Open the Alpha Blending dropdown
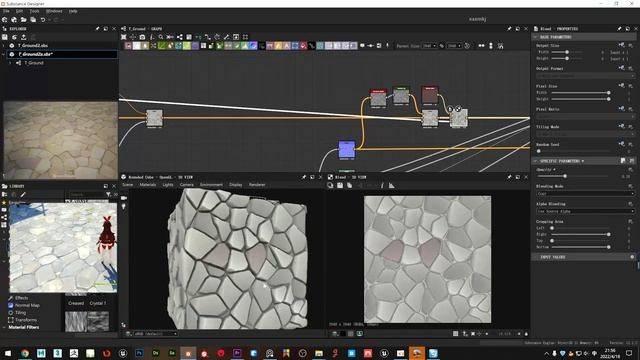This screenshot has height=360, width=640. pos(585,211)
